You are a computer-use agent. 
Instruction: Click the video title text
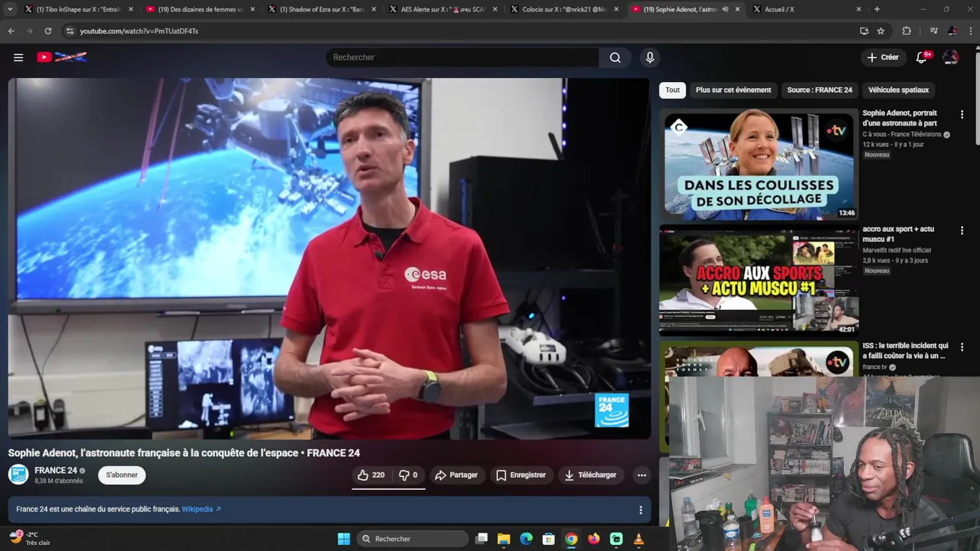(184, 453)
